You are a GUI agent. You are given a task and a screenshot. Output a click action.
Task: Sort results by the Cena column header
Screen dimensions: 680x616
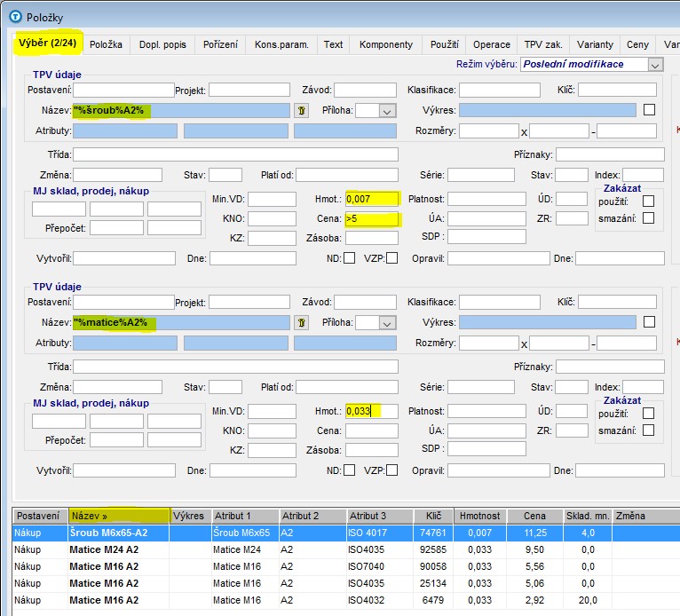click(534, 516)
